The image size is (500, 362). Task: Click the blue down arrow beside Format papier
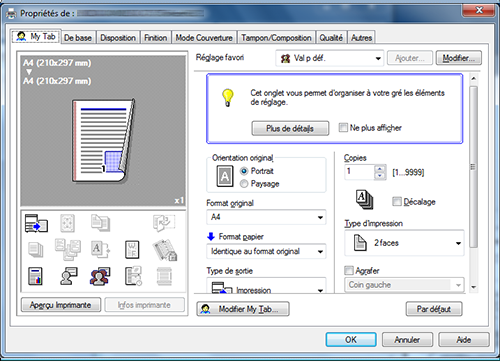pos(211,236)
